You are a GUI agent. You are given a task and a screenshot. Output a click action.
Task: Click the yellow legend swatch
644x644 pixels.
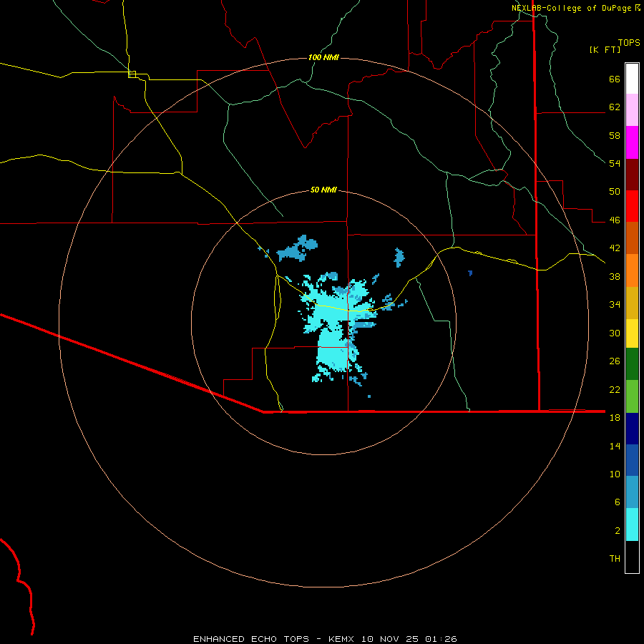[x=632, y=333]
